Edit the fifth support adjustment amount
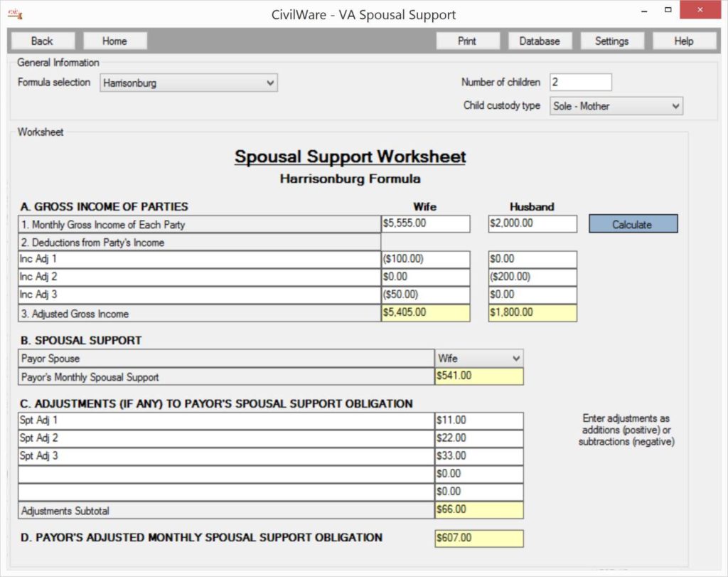This screenshot has width=728, height=577. coord(478,492)
